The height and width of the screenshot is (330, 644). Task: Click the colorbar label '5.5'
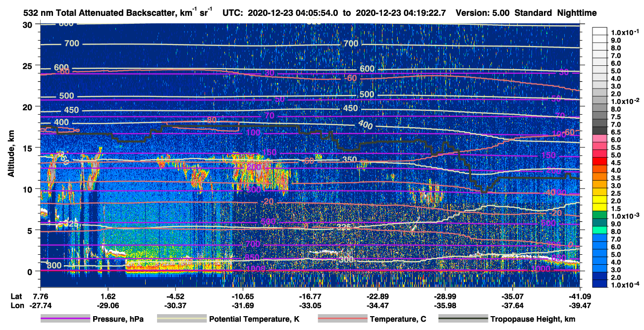tap(616, 147)
